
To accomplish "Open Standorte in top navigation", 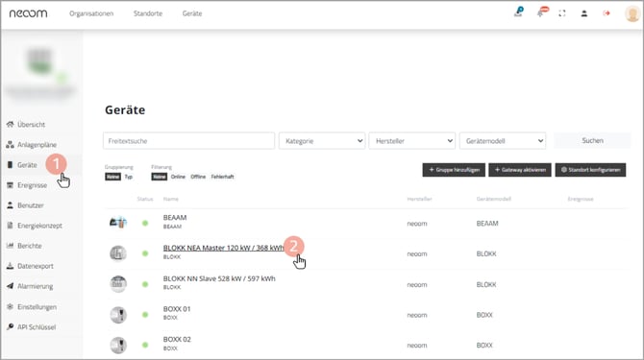I will pyautogui.click(x=148, y=13).
